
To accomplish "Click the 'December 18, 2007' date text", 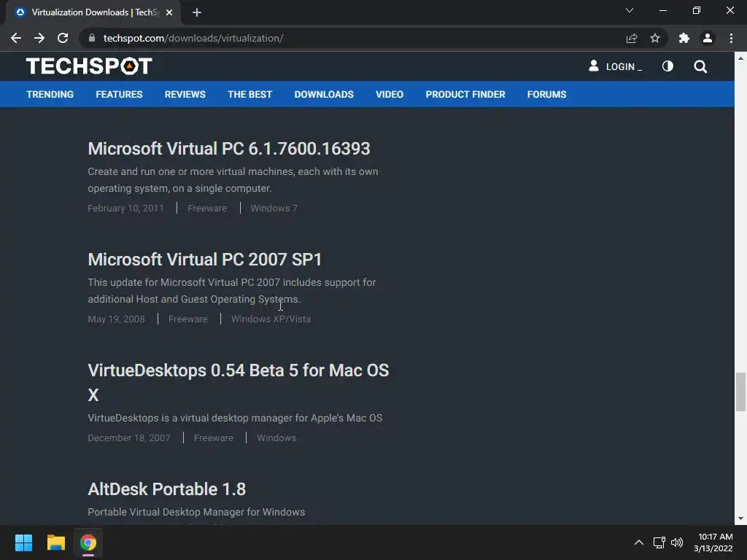I will [129, 437].
